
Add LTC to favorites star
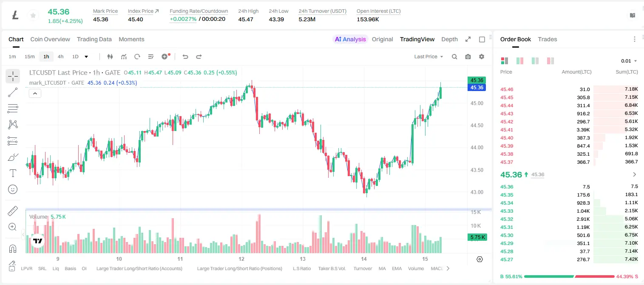(33, 16)
